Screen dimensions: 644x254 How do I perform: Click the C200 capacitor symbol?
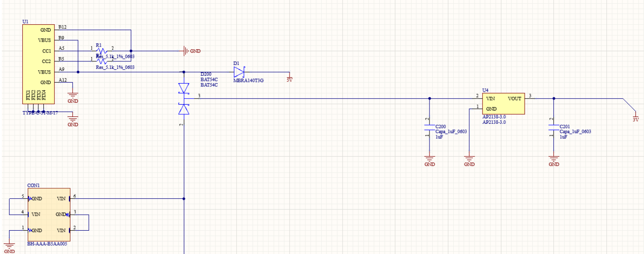tap(429, 129)
